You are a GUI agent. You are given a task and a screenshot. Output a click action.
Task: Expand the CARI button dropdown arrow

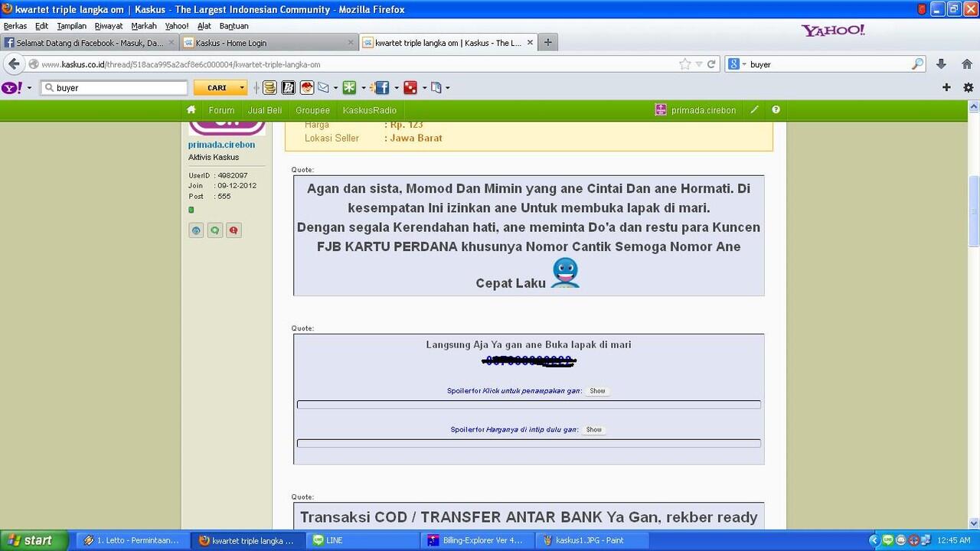(x=242, y=88)
